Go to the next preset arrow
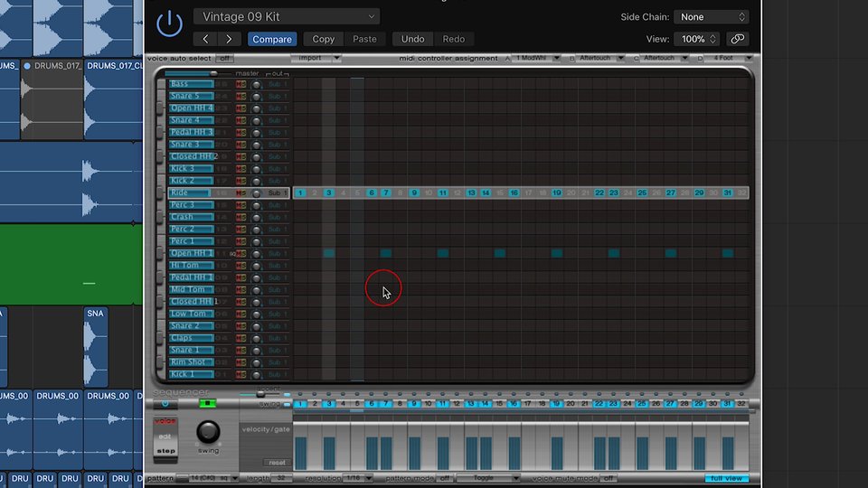This screenshot has width=868, height=488. (229, 39)
